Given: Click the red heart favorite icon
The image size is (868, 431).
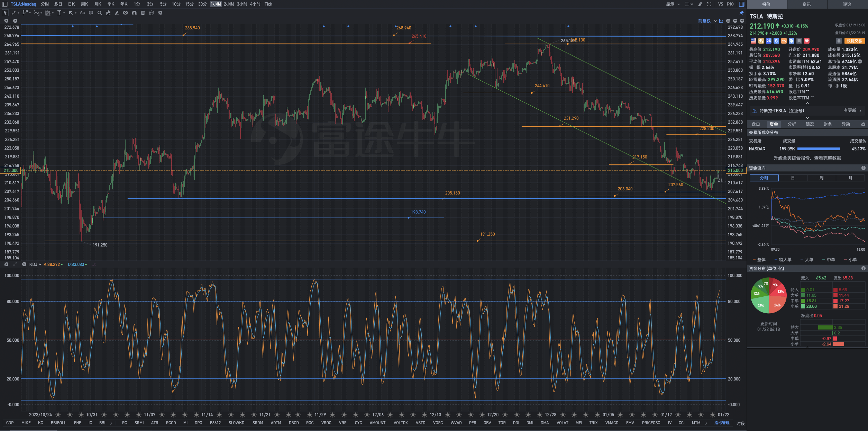Looking at the screenshot, I should click(807, 41).
